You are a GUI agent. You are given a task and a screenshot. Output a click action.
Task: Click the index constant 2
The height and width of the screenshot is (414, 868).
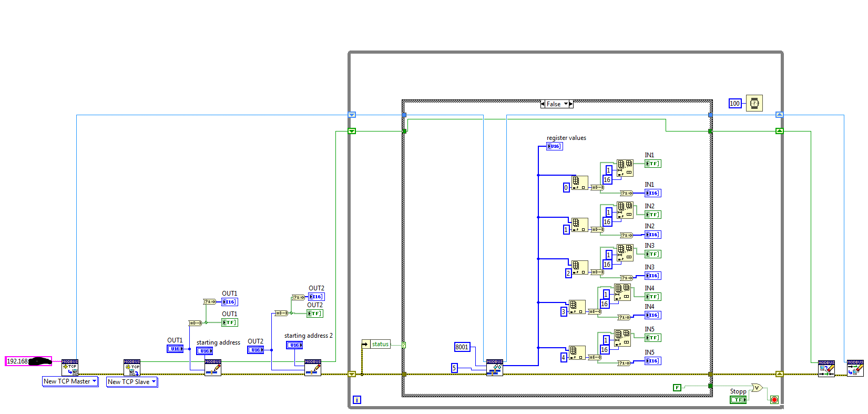pos(568,273)
